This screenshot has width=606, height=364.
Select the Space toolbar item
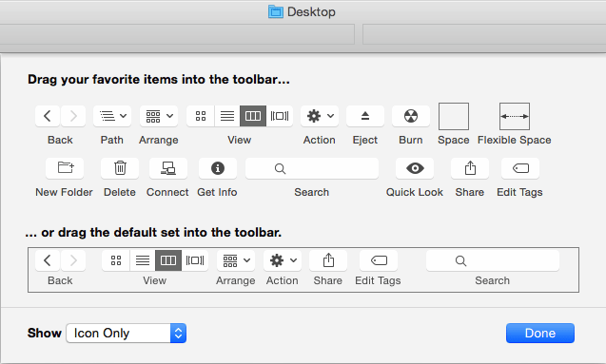[x=454, y=116]
